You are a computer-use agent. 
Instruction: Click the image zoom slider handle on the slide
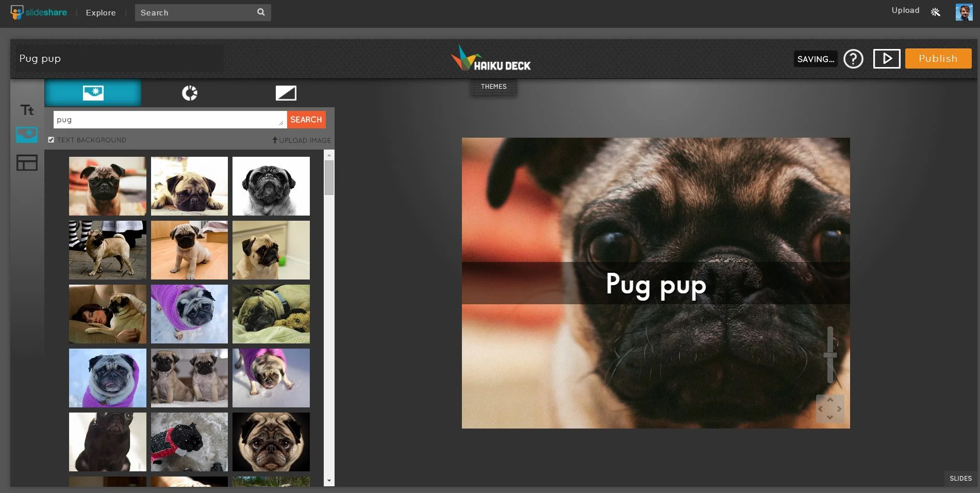click(830, 355)
